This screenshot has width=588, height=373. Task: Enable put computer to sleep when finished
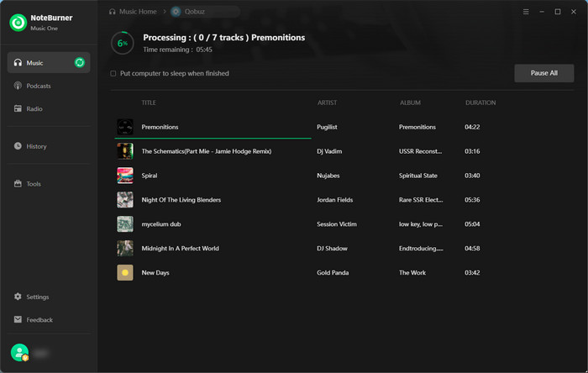click(113, 73)
